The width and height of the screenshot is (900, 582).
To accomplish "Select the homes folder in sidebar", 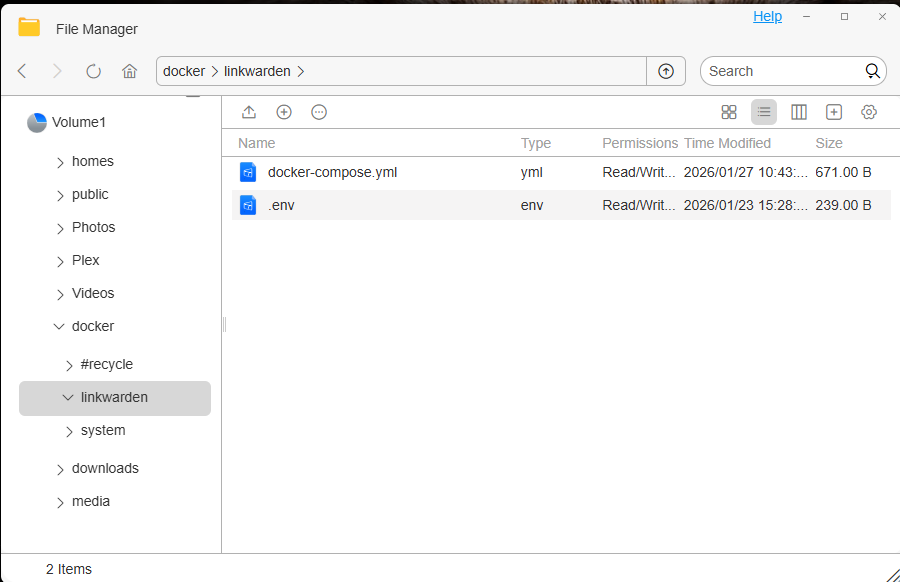I will pyautogui.click(x=92, y=161).
